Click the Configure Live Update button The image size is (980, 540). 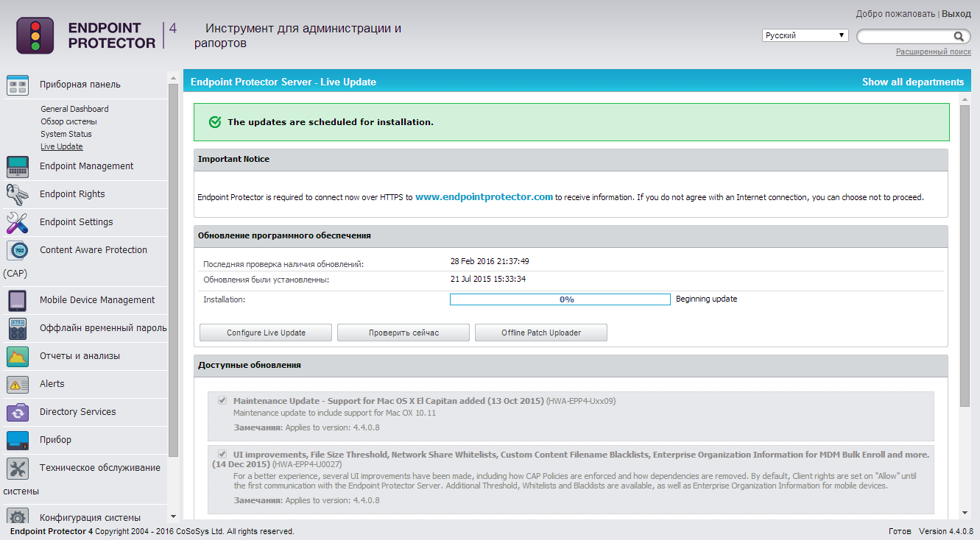[266, 333]
